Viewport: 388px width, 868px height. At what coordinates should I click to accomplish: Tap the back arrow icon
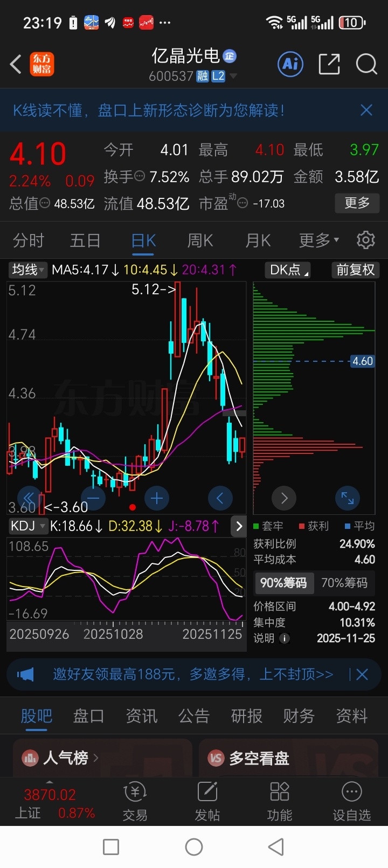[16, 64]
